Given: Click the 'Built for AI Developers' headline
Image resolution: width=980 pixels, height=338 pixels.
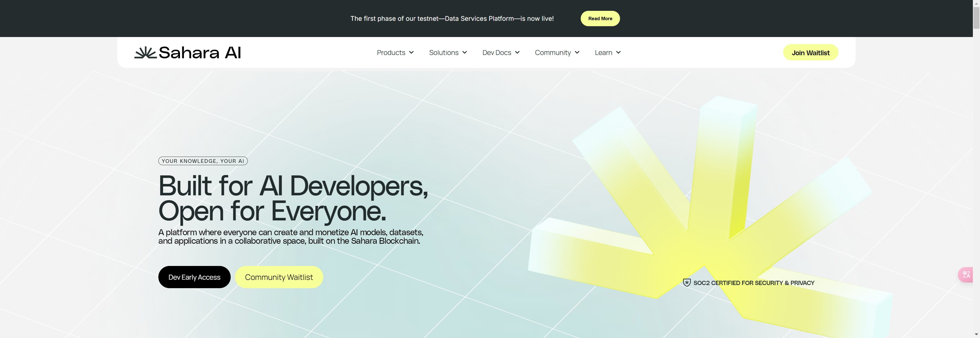Looking at the screenshot, I should pyautogui.click(x=293, y=186).
